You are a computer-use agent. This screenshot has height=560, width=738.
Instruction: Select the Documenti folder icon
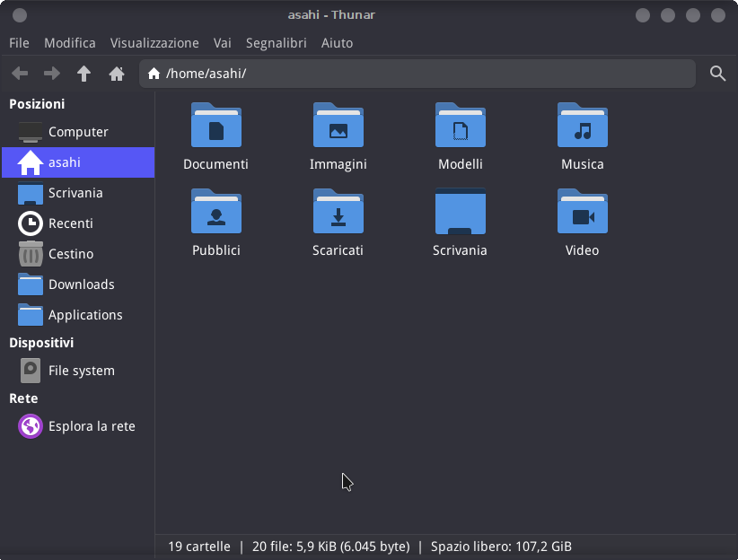[x=215, y=126]
